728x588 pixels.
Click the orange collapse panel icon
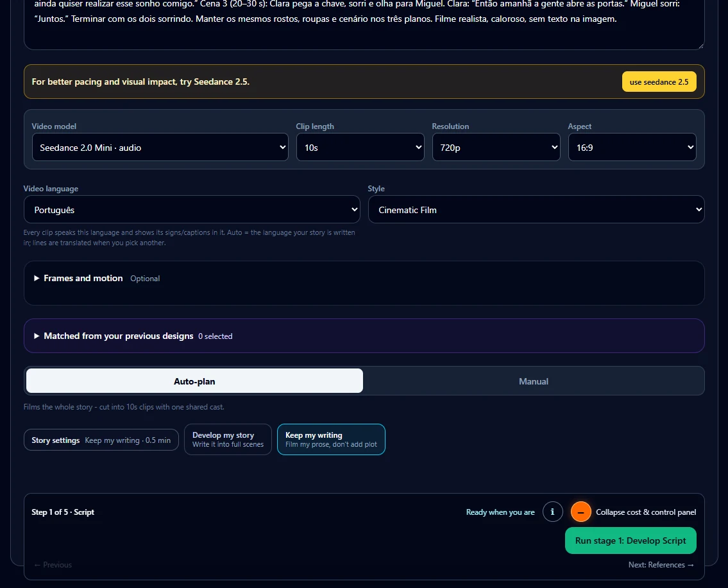(x=581, y=512)
